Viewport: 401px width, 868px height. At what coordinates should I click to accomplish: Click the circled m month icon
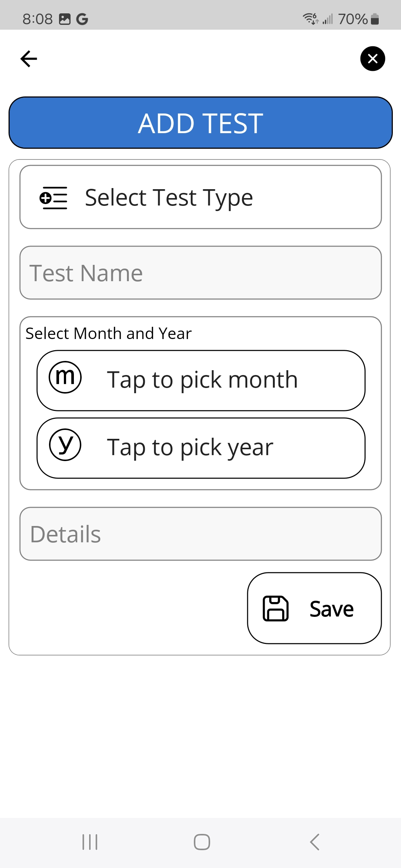tap(65, 377)
